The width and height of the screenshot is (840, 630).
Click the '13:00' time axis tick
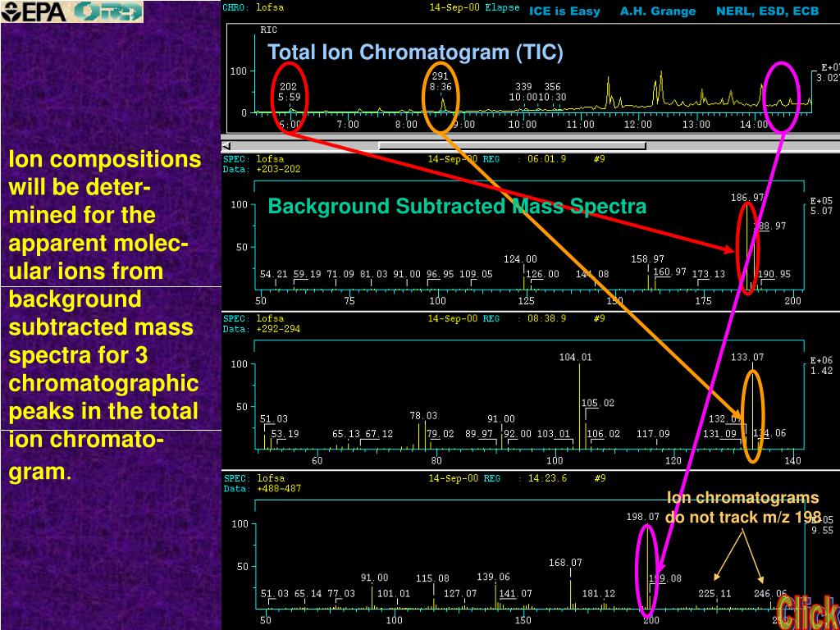click(x=696, y=125)
